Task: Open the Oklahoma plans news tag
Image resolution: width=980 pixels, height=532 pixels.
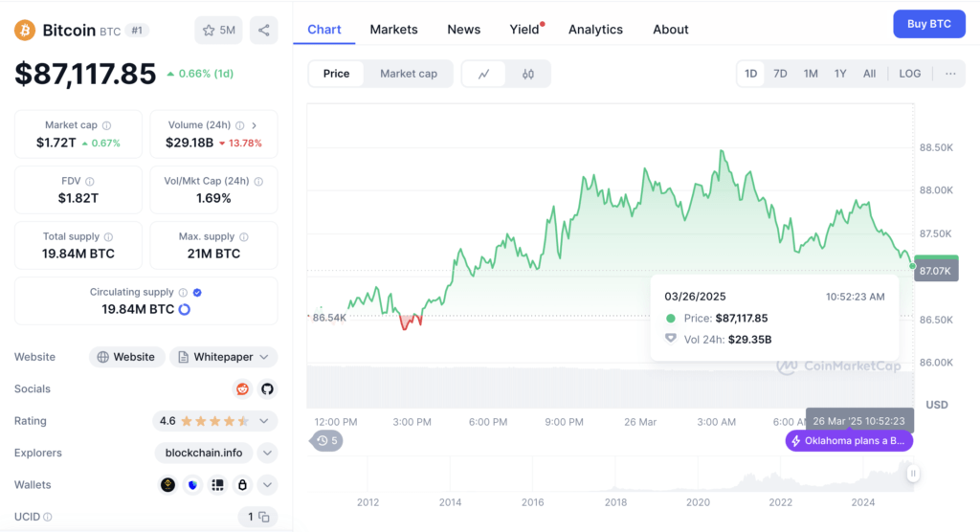Action: click(849, 441)
